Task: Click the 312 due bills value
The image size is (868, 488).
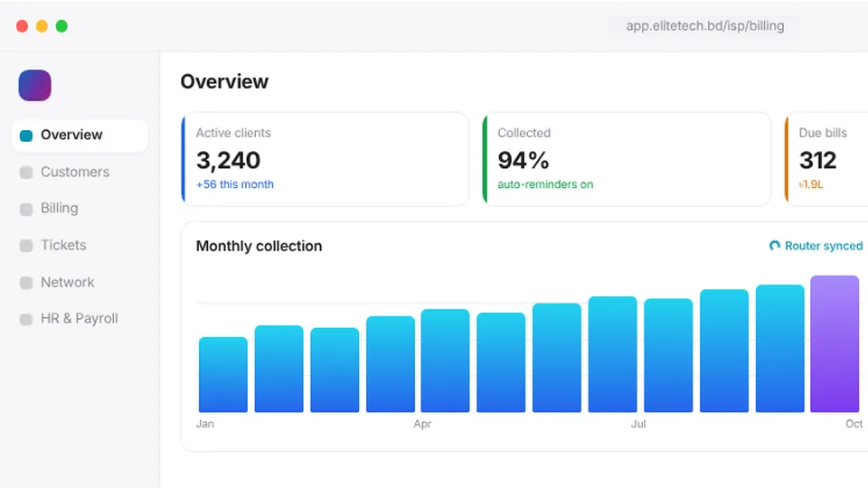Action: click(x=817, y=161)
